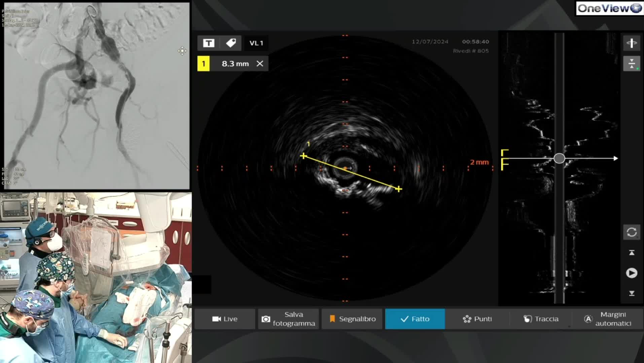This screenshot has width=644, height=363.
Task: Click the OneView logo
Action: [x=610, y=8]
